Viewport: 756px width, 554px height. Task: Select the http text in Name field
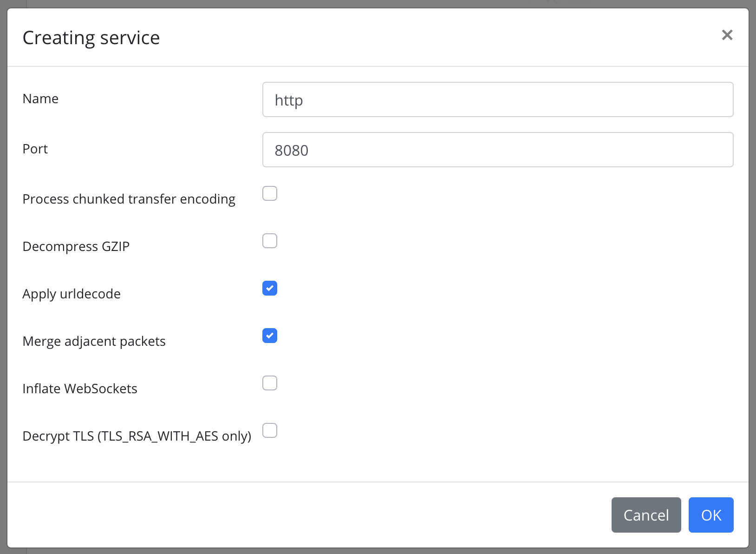click(x=288, y=99)
